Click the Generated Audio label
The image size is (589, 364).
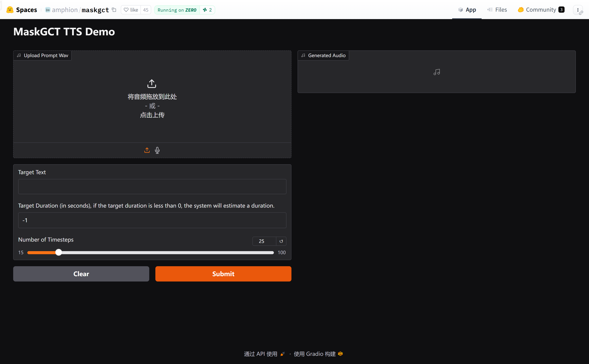pyautogui.click(x=323, y=55)
